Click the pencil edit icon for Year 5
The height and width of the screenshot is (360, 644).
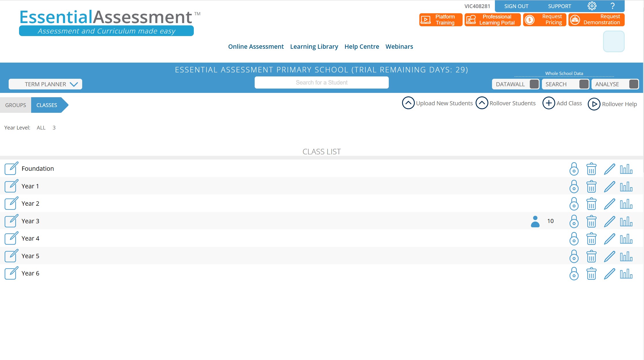point(609,256)
